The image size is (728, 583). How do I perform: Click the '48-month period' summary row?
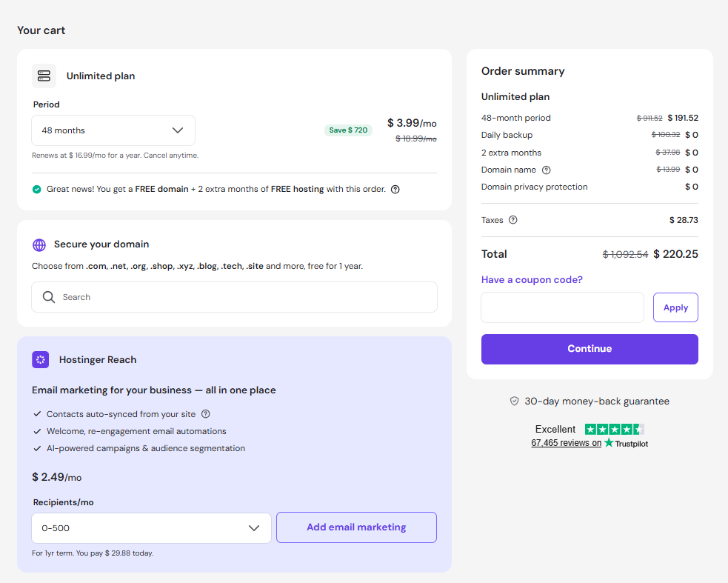tap(590, 118)
